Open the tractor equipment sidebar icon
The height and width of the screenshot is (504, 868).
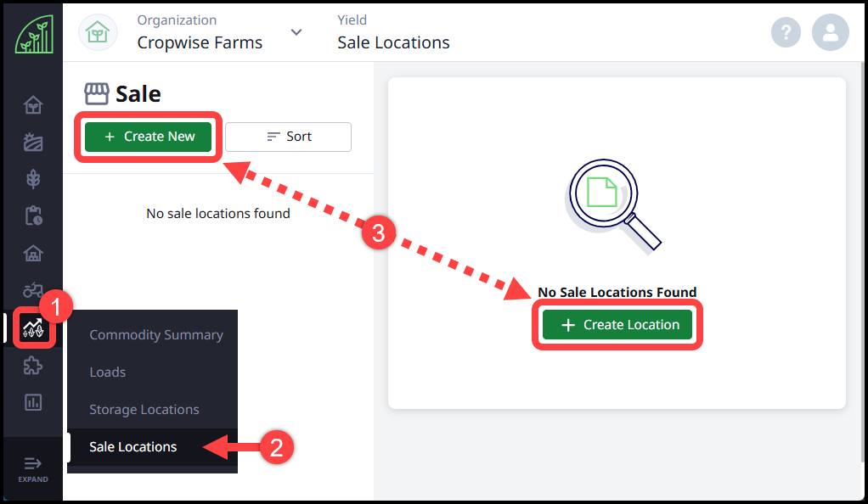pos(33,289)
